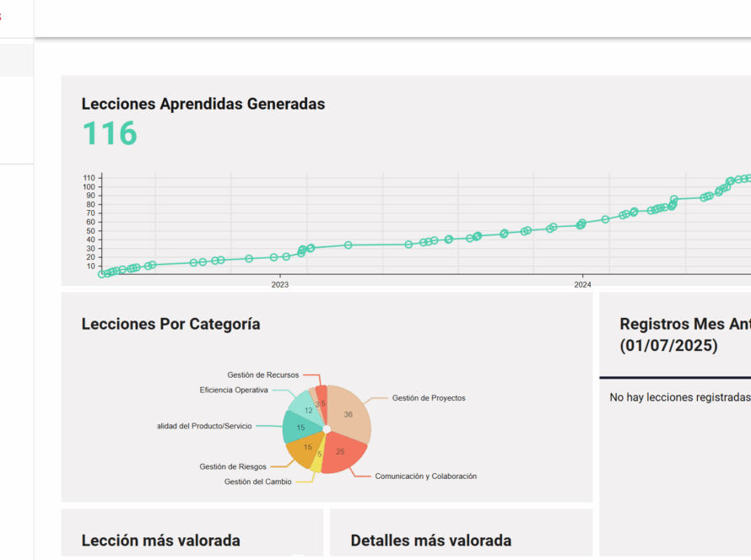The image size is (751, 560).
Task: Click the Gestión de Recursos legend label
Action: [x=263, y=374]
